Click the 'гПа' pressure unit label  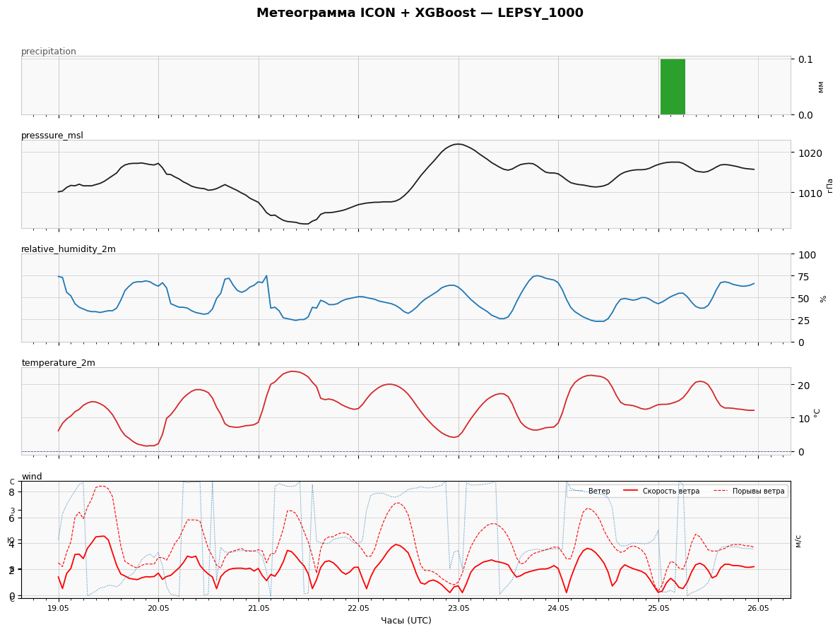(x=829, y=185)
